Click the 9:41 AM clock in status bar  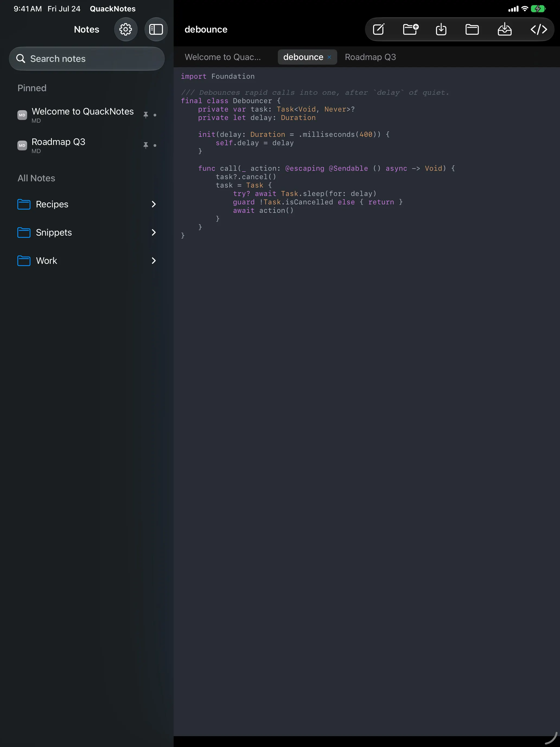point(28,9)
